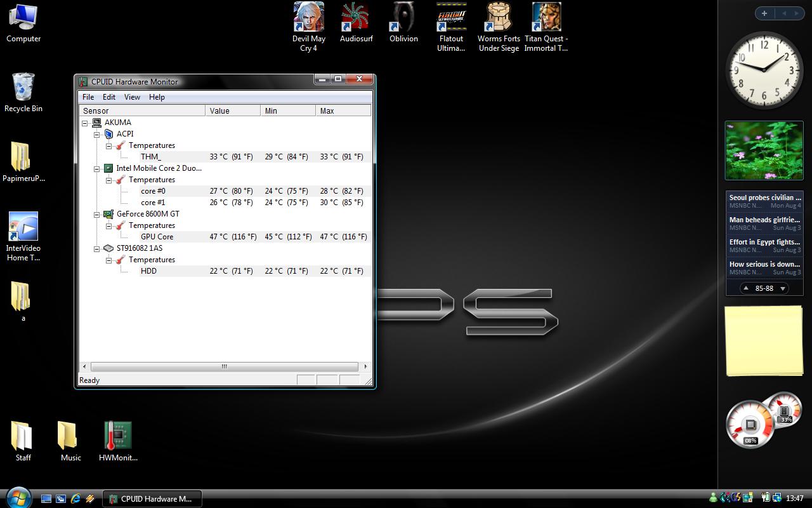Viewport: 812px width, 508px height.
Task: Click the analog clock gadget
Action: (764, 70)
